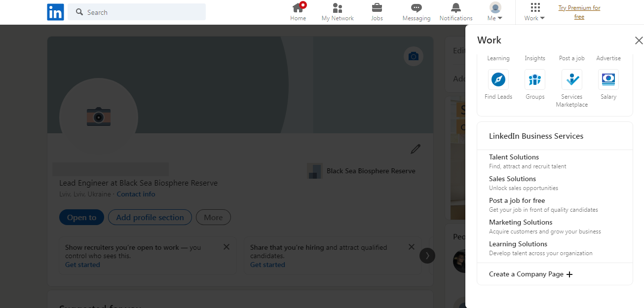Open the Services Marketplace icon
The image size is (644, 308).
click(571, 79)
